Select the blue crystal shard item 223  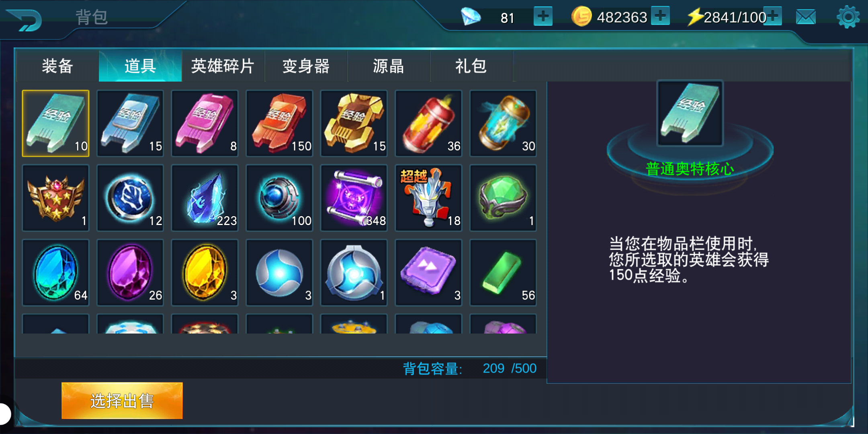click(x=205, y=198)
